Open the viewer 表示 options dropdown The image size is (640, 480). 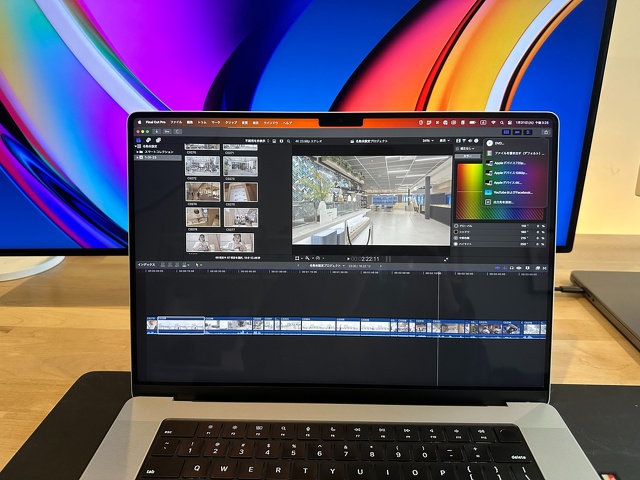point(444,140)
